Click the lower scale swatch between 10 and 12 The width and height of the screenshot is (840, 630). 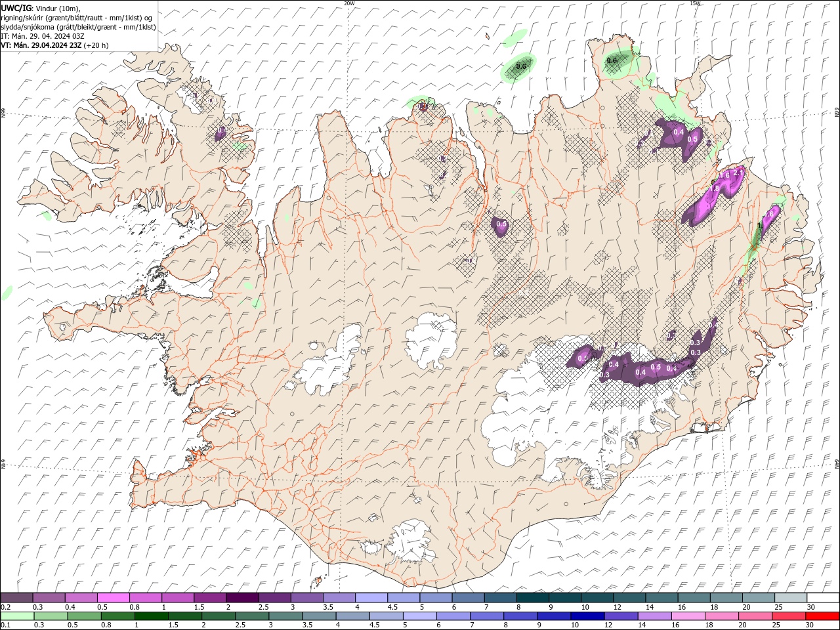click(587, 616)
